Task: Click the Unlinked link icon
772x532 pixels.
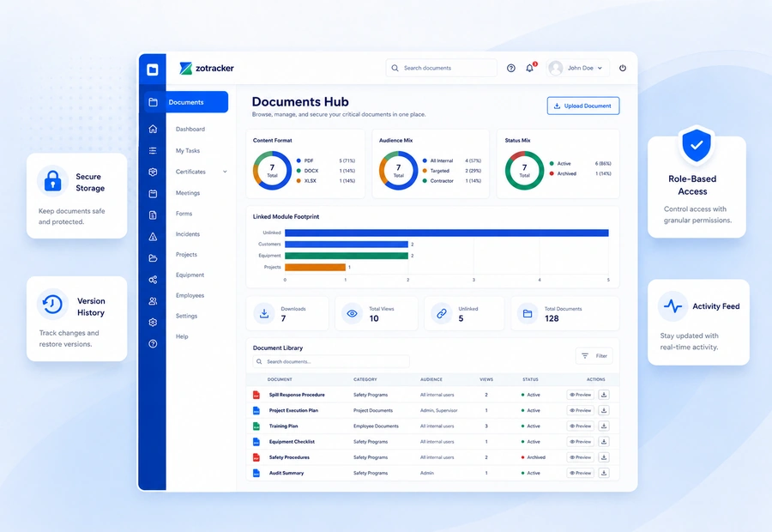Action: (x=441, y=313)
